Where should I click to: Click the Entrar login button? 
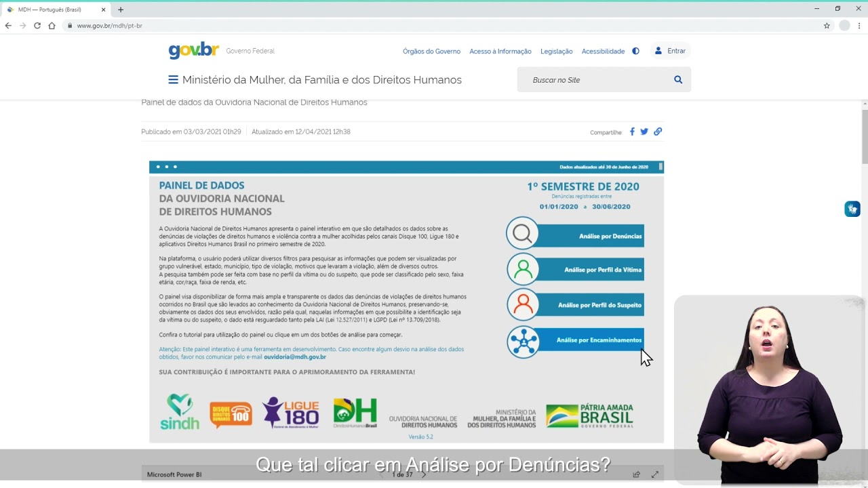(671, 50)
